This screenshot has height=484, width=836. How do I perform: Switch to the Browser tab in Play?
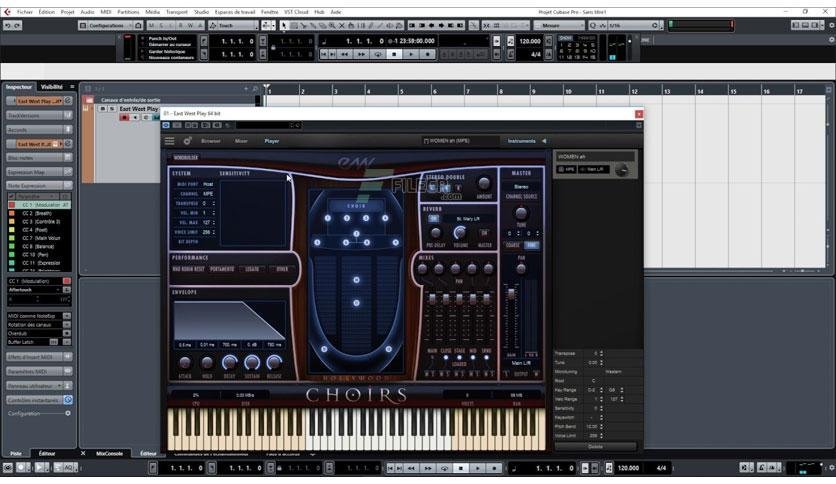[x=210, y=141]
